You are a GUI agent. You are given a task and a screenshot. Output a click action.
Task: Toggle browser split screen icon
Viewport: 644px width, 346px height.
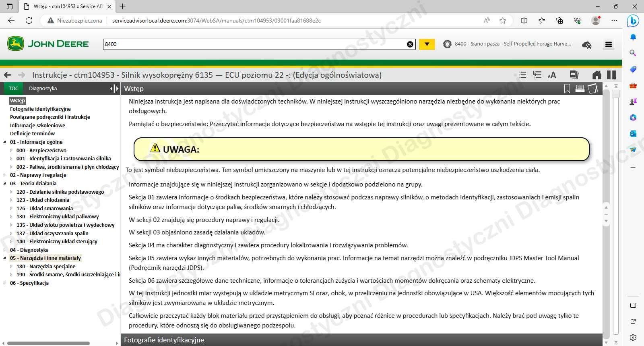tap(524, 21)
